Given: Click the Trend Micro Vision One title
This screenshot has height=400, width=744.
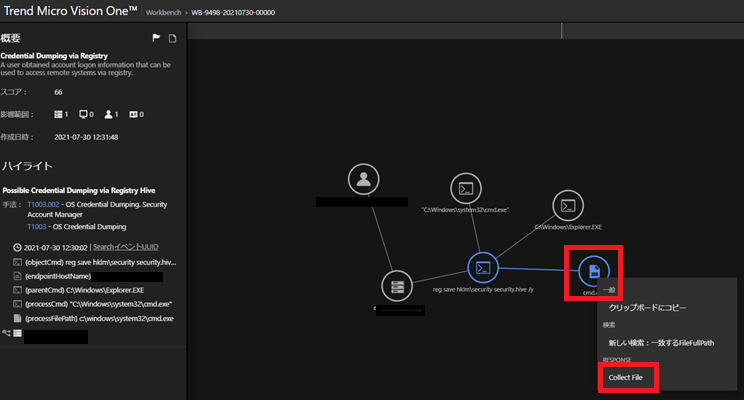Looking at the screenshot, I should (x=70, y=11).
